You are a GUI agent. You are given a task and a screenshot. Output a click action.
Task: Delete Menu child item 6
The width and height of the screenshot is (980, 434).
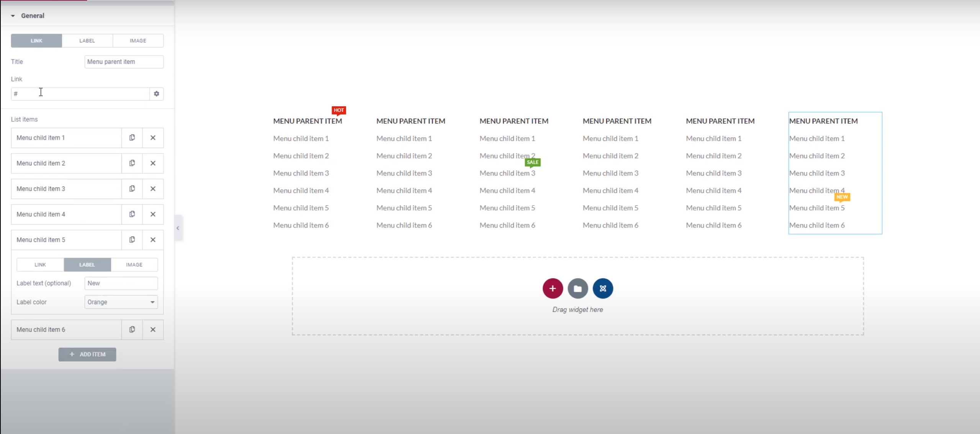coord(153,330)
